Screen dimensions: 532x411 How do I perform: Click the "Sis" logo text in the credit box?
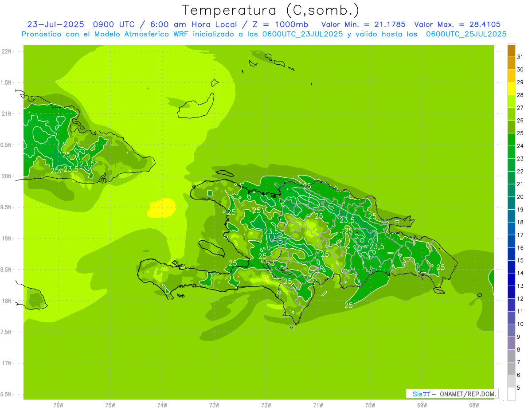[417, 394]
